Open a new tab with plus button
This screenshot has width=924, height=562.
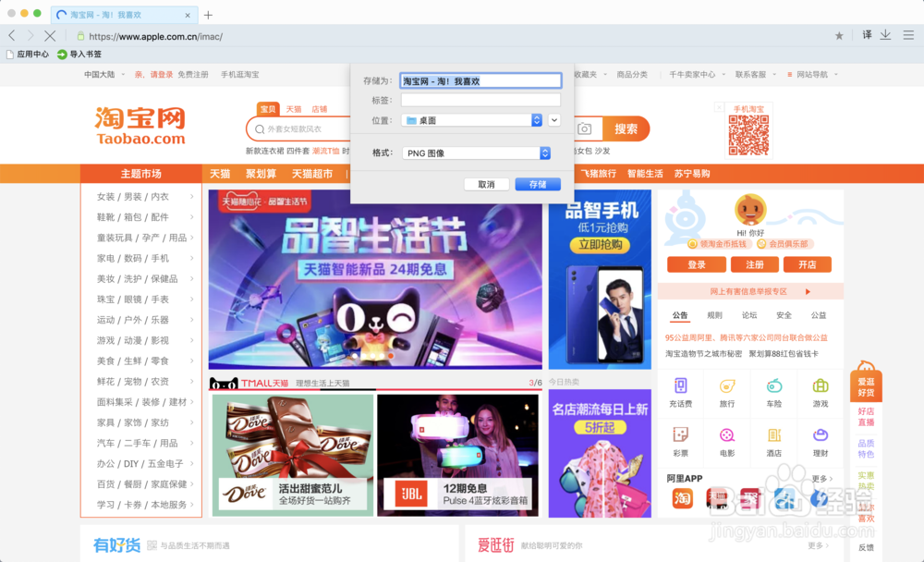coord(209,15)
